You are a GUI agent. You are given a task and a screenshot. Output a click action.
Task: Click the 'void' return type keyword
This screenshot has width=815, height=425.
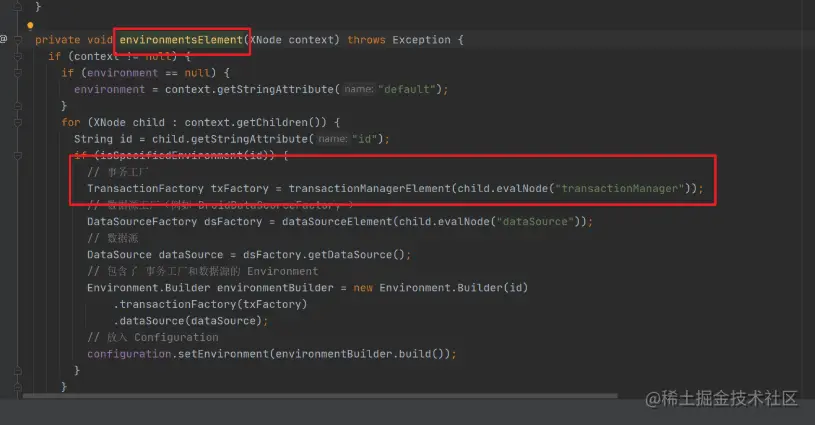pos(100,40)
